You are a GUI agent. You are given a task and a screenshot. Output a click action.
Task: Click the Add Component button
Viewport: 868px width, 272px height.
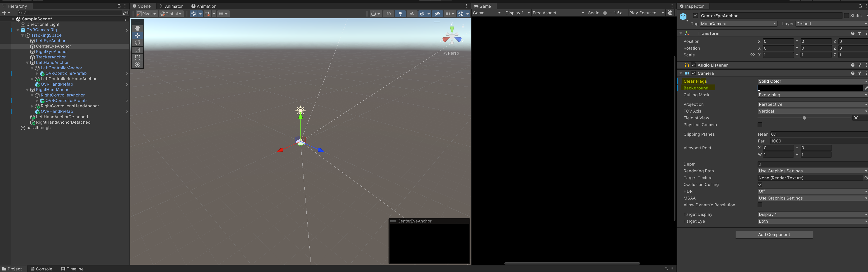tap(774, 235)
